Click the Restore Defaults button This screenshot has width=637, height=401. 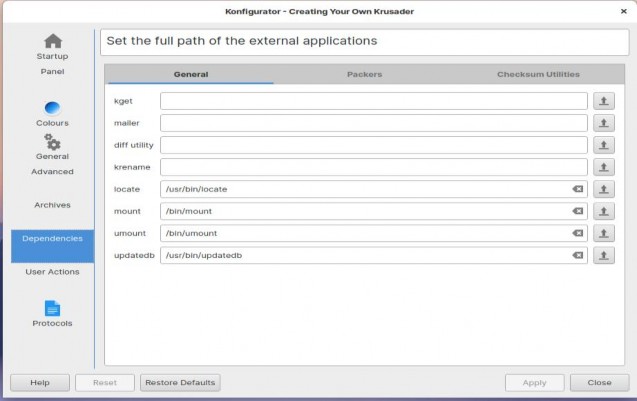coord(180,383)
